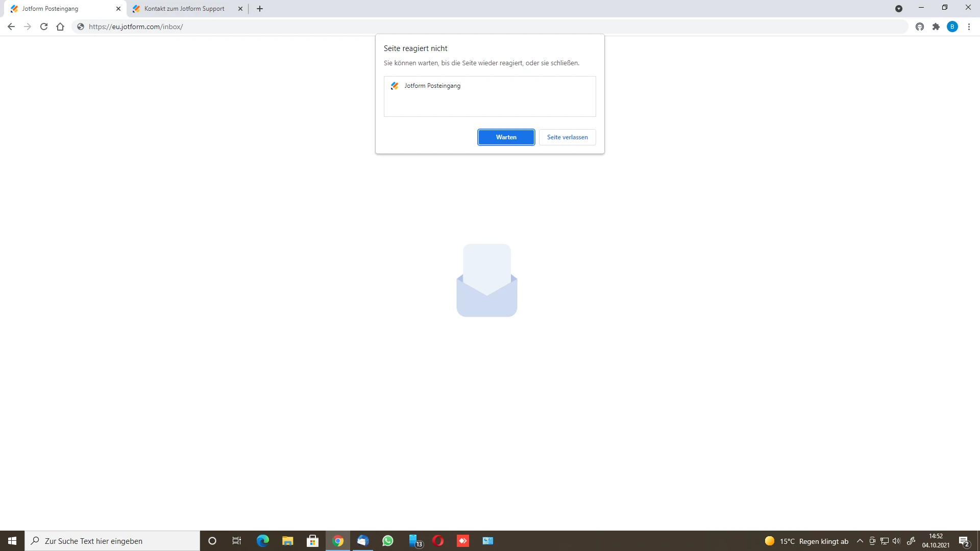Click the back navigation arrow
Viewport: 980px width, 551px height.
[x=11, y=27]
